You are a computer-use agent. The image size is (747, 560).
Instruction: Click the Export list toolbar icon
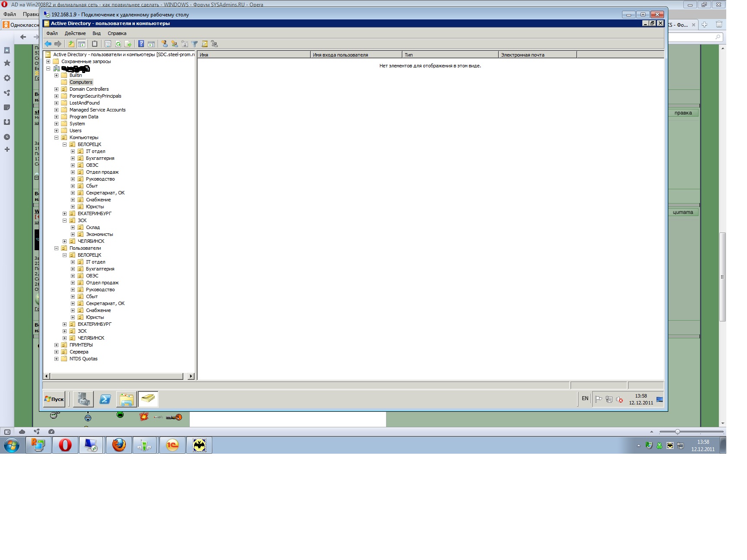[128, 44]
